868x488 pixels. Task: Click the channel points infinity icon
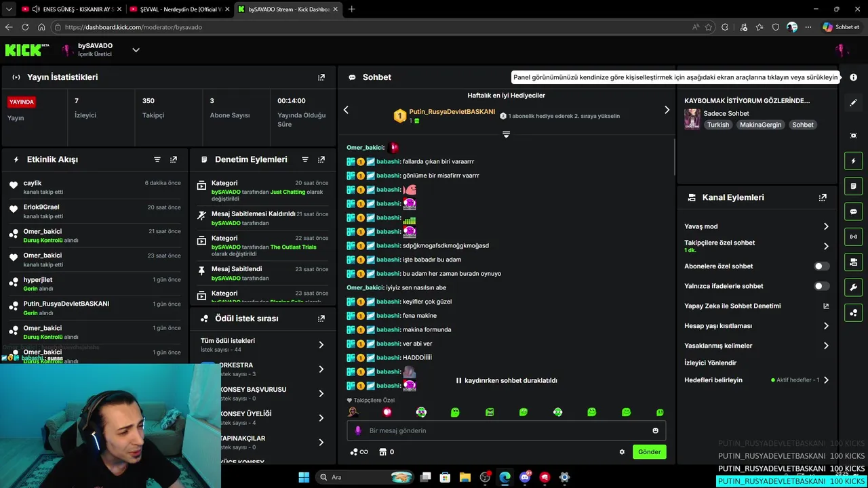(359, 452)
